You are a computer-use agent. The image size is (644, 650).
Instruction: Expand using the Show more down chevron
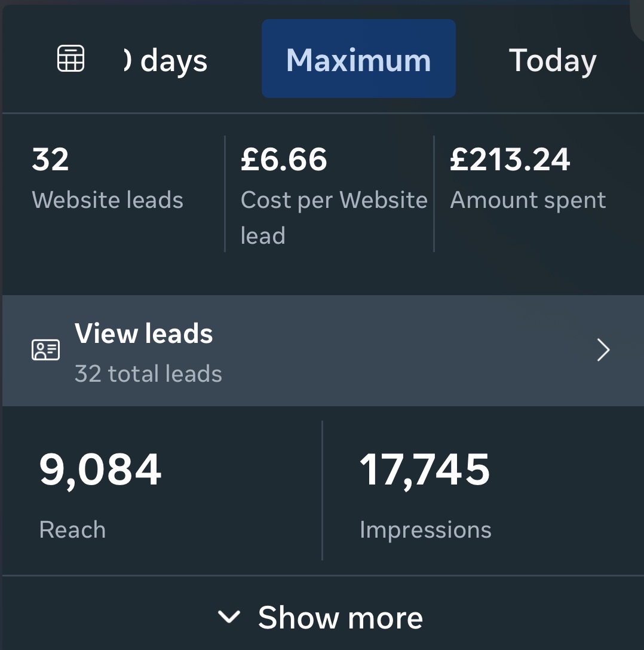[x=229, y=617]
